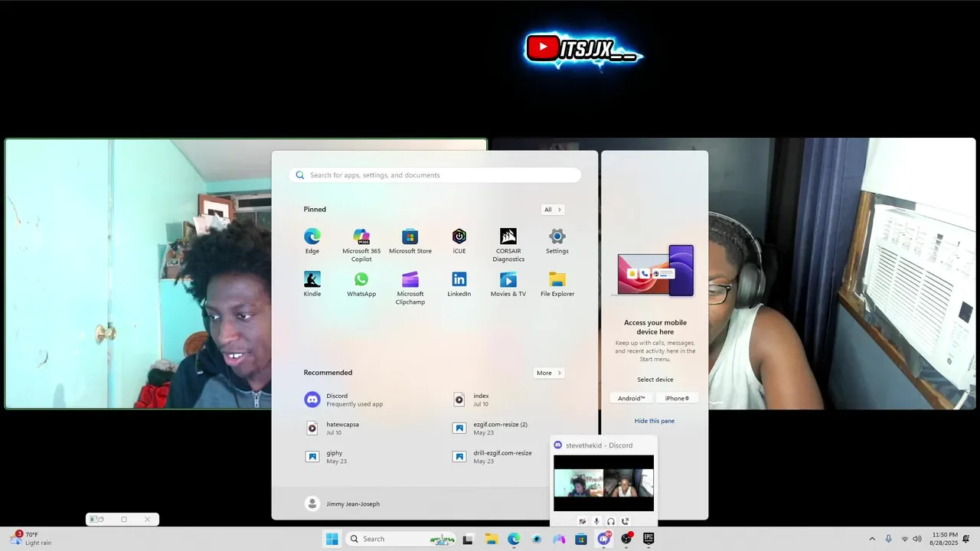Open Microsoft Store in Pinned apps
The width and height of the screenshot is (980, 551).
(410, 241)
